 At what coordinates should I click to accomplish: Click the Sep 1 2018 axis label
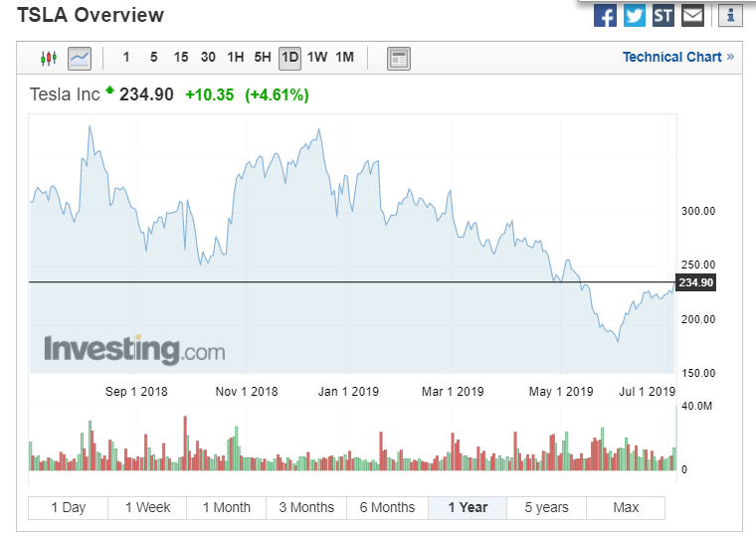pyautogui.click(x=136, y=392)
